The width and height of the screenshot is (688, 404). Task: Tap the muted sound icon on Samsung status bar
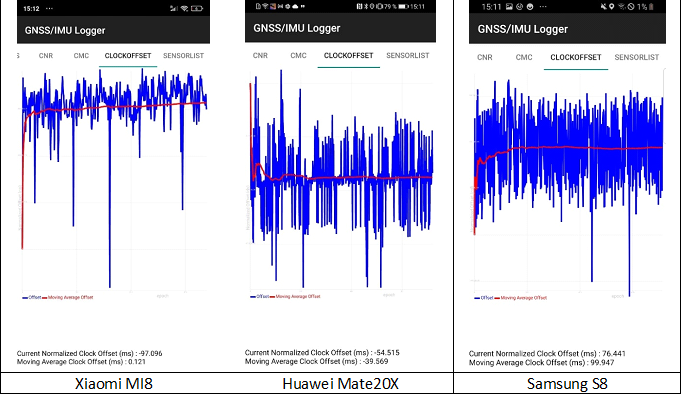pos(604,7)
